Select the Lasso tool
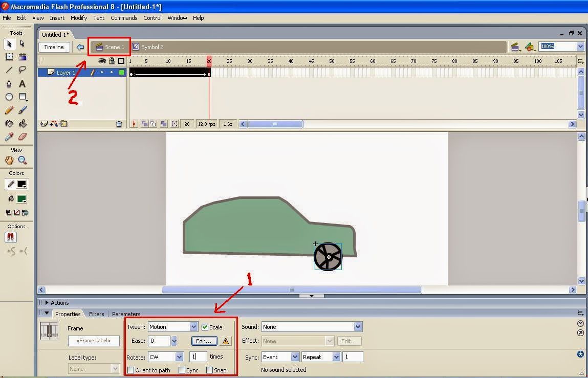This screenshot has height=378, width=588. [23, 70]
